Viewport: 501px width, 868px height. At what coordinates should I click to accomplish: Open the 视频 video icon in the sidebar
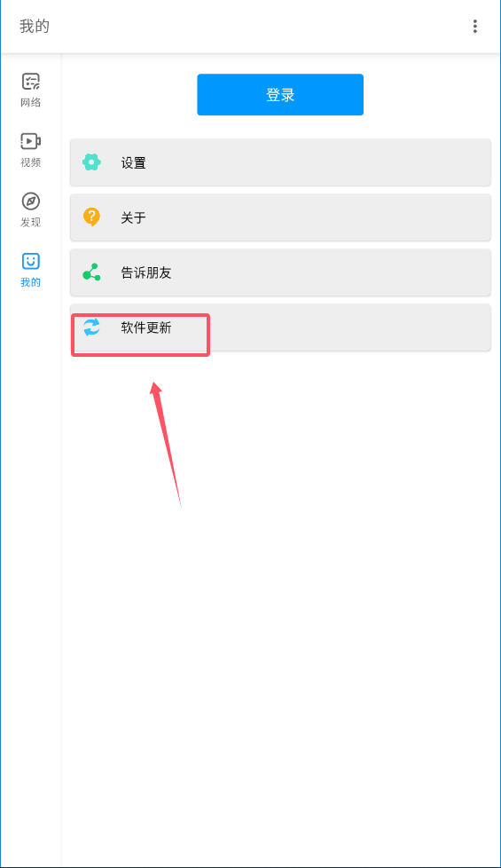tap(30, 141)
